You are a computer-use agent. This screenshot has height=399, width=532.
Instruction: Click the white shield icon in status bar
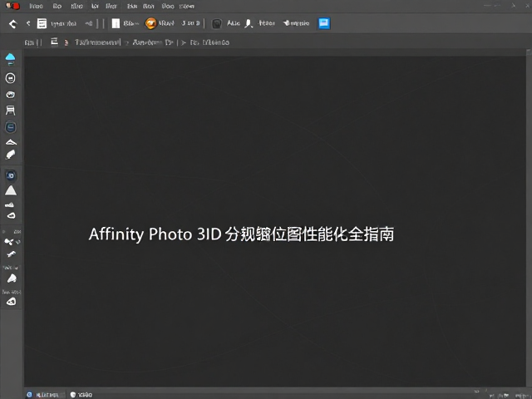(x=72, y=395)
